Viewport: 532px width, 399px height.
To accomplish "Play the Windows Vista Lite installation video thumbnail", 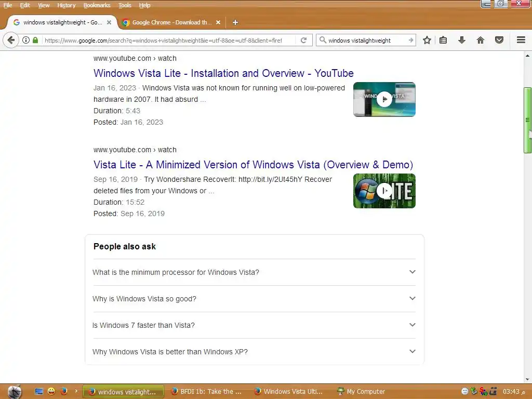I will coord(384,99).
